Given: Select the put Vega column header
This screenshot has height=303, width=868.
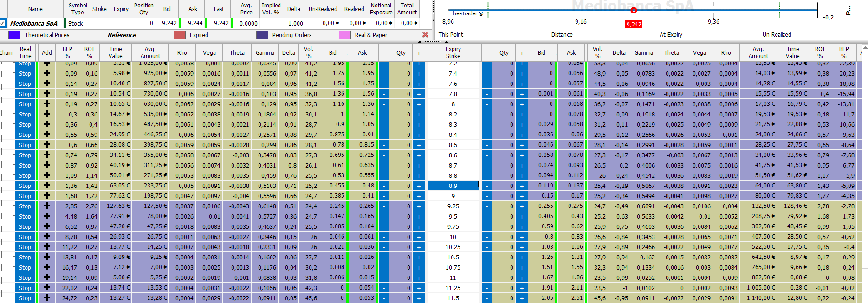Looking at the screenshot, I should [x=699, y=52].
